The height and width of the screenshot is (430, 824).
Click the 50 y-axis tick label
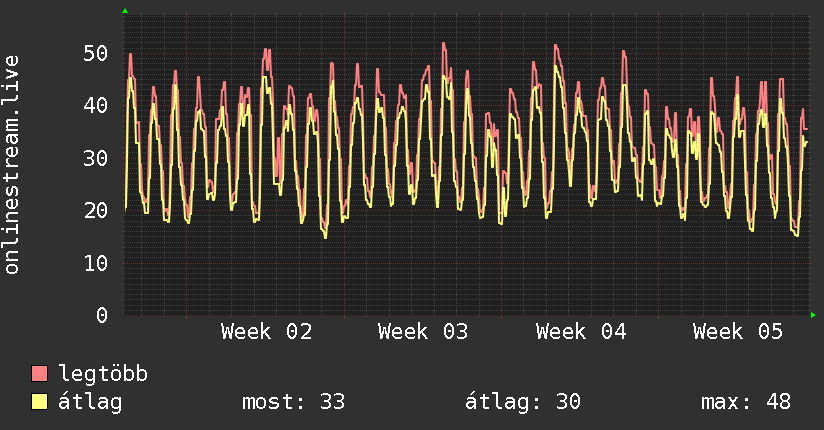96,53
